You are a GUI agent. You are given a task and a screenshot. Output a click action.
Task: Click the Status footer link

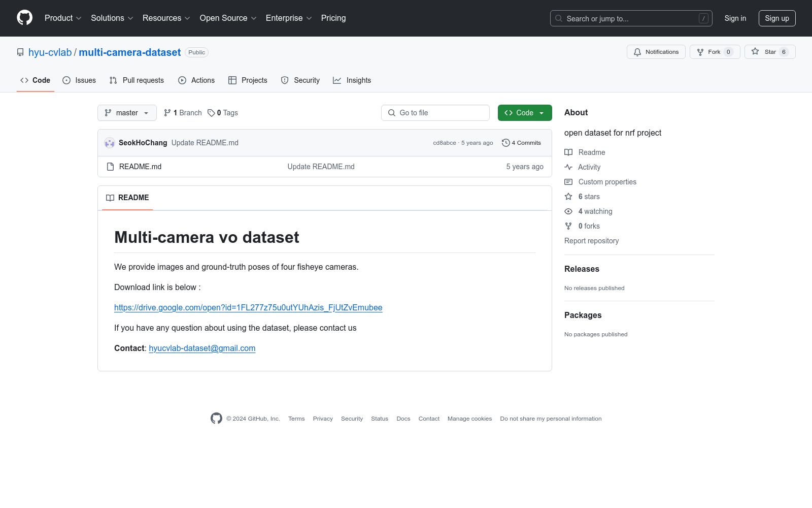coord(380,419)
